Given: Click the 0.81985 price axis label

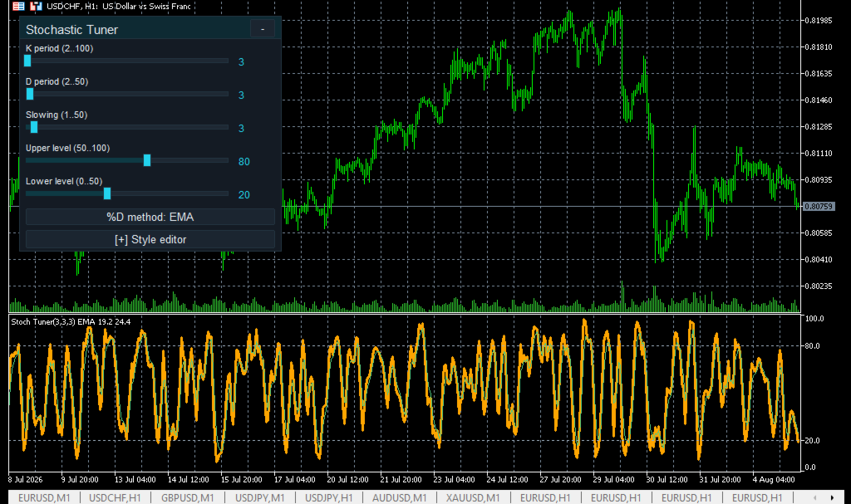Looking at the screenshot, I should coord(819,20).
